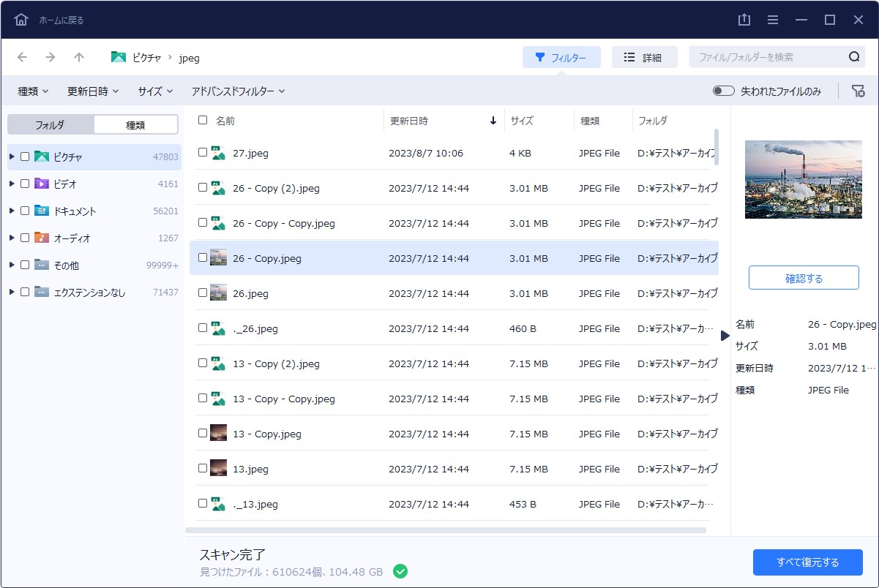Tick the ビデオ category checkbox
Screen dimensions: 879x588
point(25,184)
